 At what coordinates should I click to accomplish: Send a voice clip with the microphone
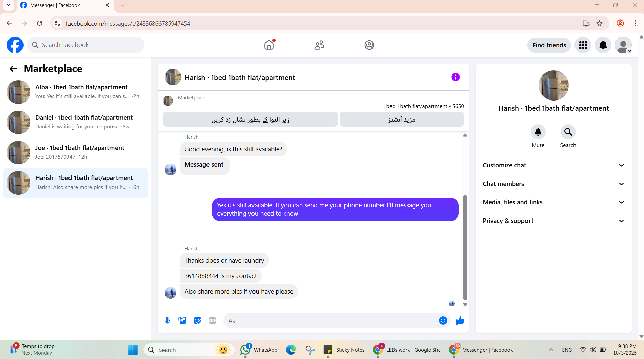(x=167, y=321)
